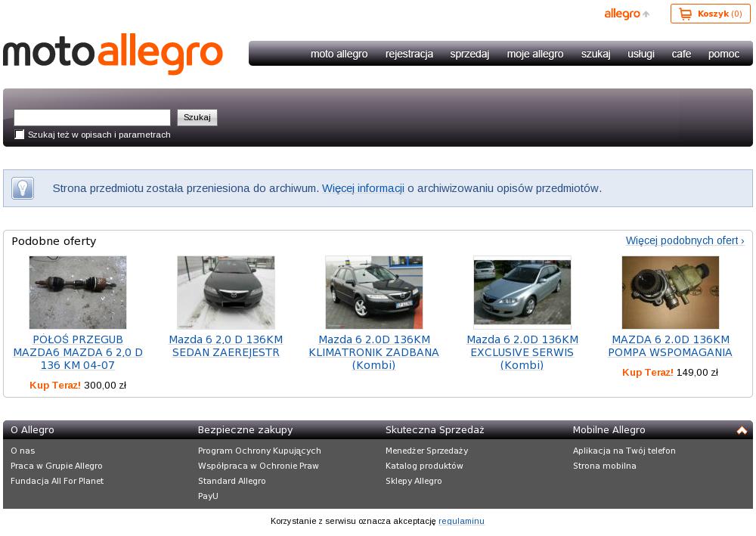This screenshot has width=756, height=536.
Task: Click Więcej podobnych ofert link
Action: click(685, 240)
